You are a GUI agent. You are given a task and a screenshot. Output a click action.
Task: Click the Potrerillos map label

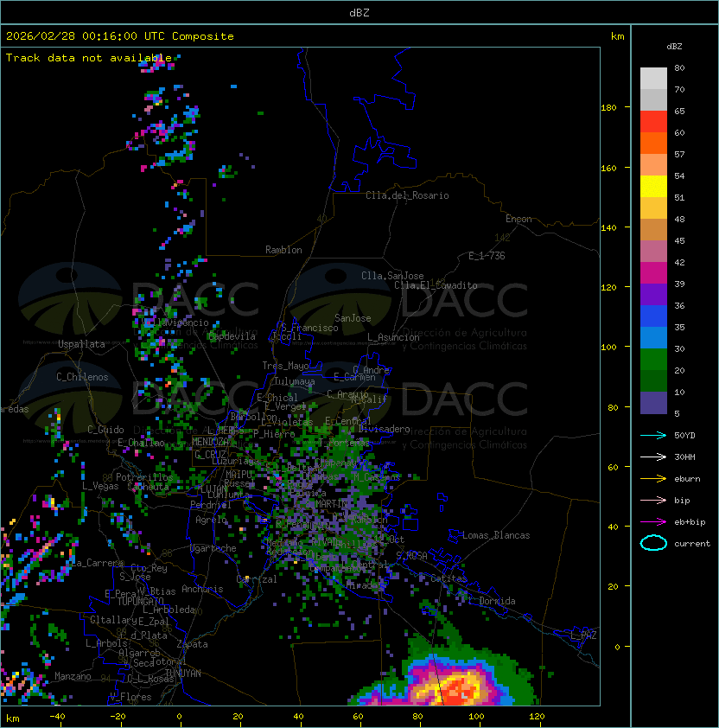pos(144,477)
